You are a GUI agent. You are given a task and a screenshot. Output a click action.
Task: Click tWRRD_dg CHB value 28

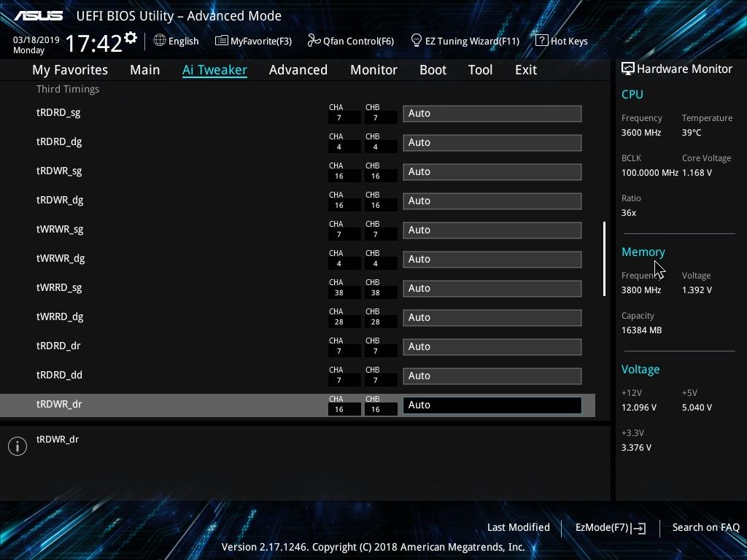point(376,322)
